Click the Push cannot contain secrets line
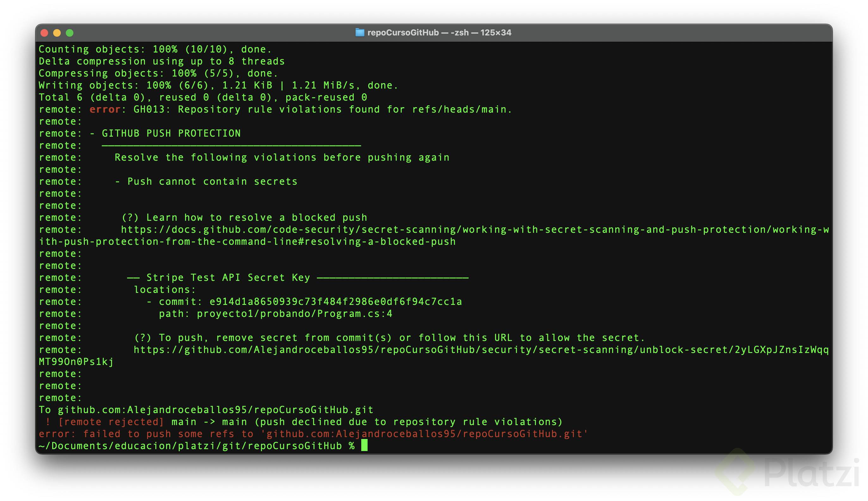 [x=212, y=182]
